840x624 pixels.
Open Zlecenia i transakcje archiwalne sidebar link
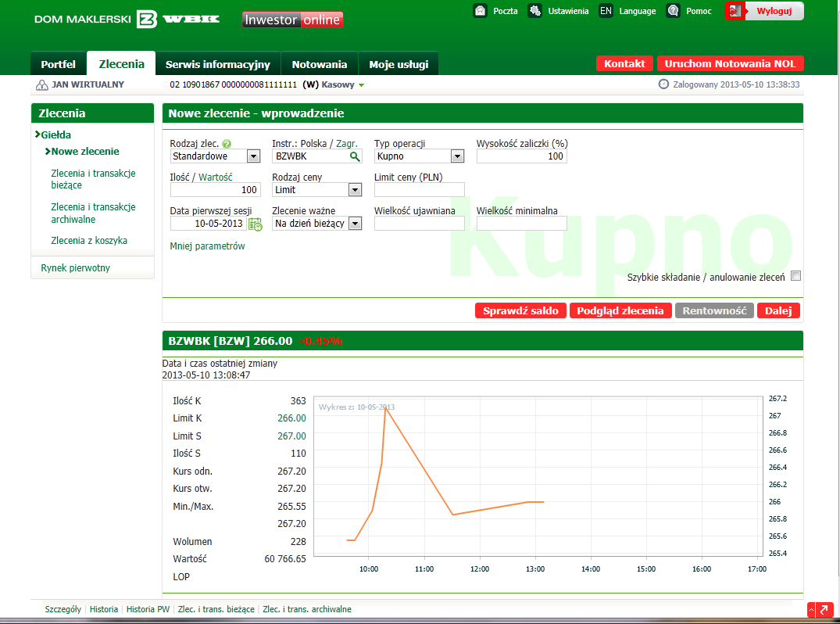[x=93, y=213]
